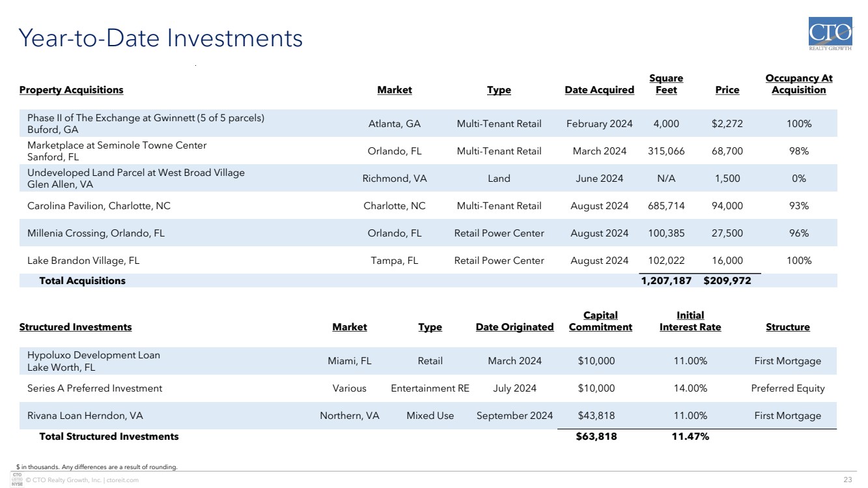Screen dimensions: 868x488
Task: Click 'Atlanta, GA' market cell
Action: pos(395,124)
